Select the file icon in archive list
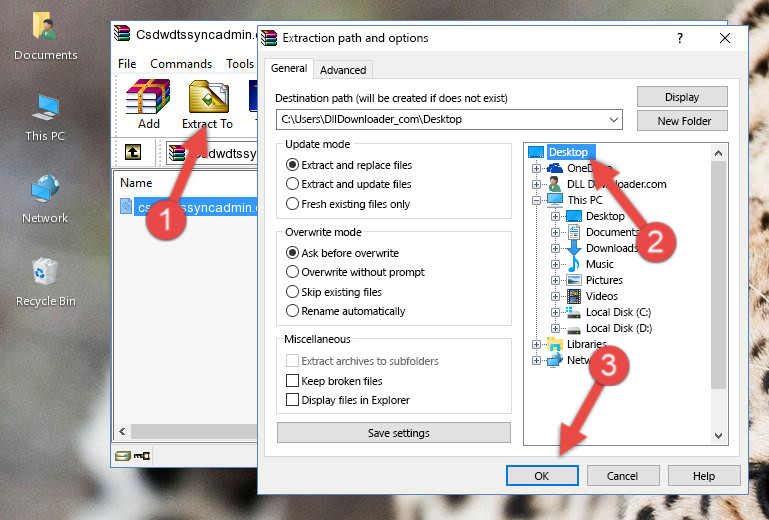 click(126, 207)
